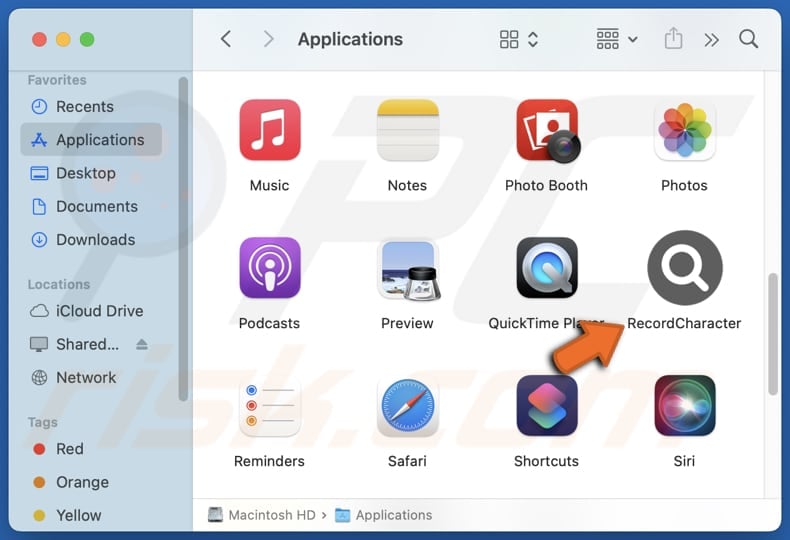This screenshot has width=790, height=540.
Task: Minimize the window with yellow button
Action: click(63, 39)
